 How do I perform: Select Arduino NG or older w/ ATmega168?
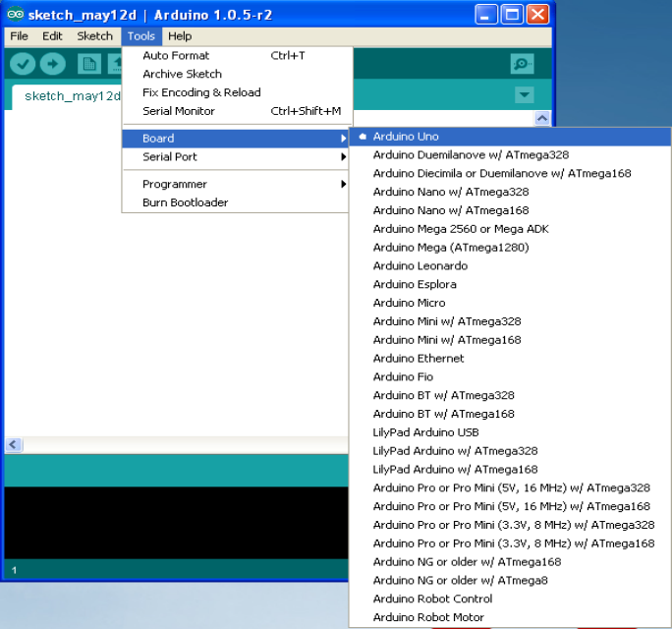coord(510,562)
